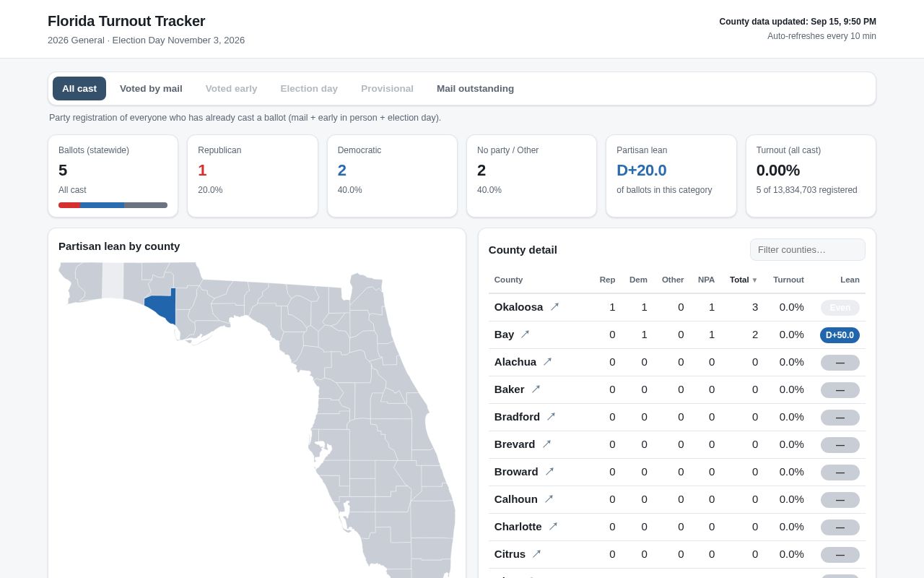Click the D+50.0 lean badge for Bay
The height and width of the screenshot is (578, 924).
pos(840,335)
